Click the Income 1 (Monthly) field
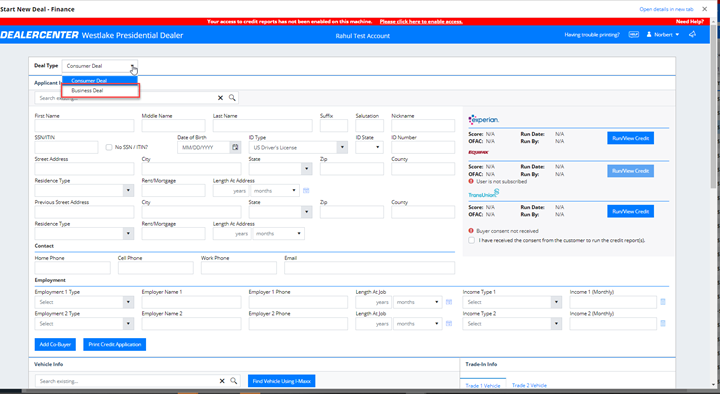Screen dimensions: 720x394 (x=613, y=302)
